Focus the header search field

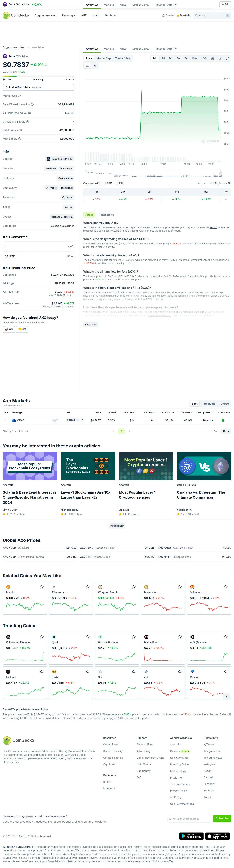[212, 16]
